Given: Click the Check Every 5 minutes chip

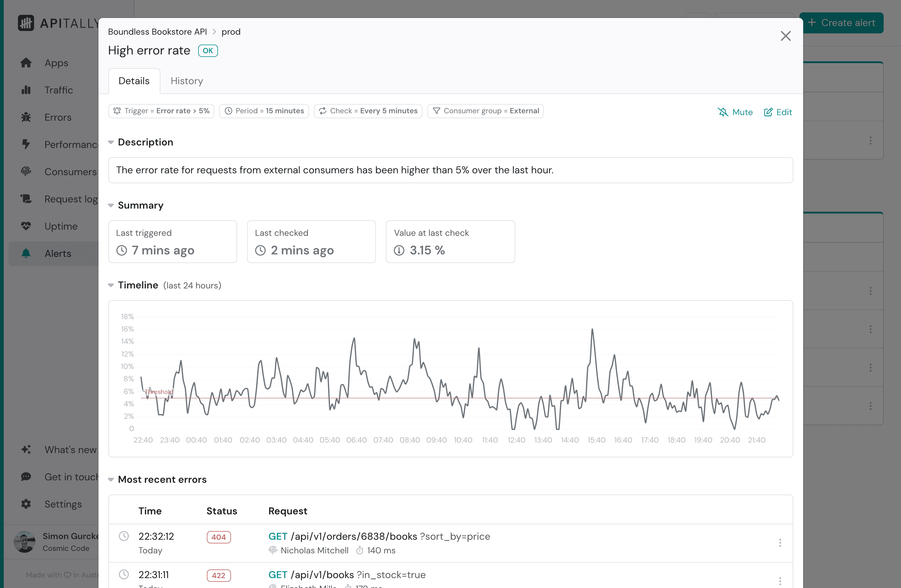Looking at the screenshot, I should click(x=368, y=111).
